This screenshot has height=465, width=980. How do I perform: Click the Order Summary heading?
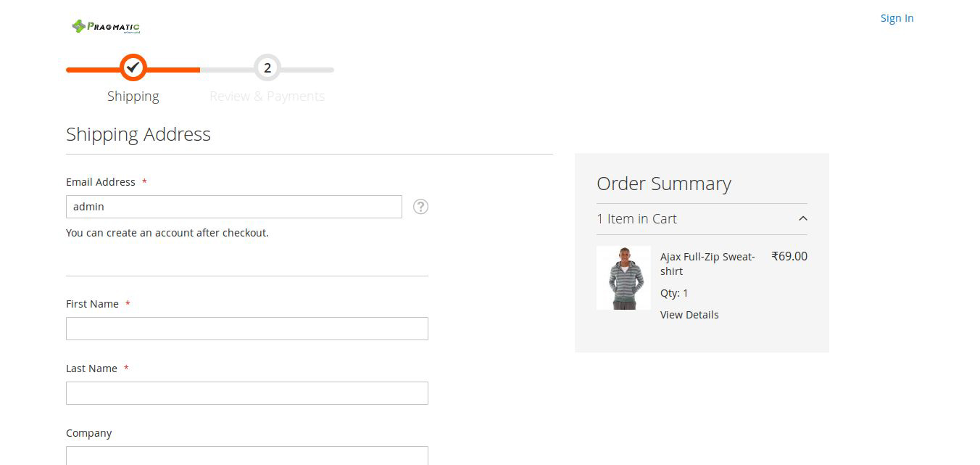663,184
